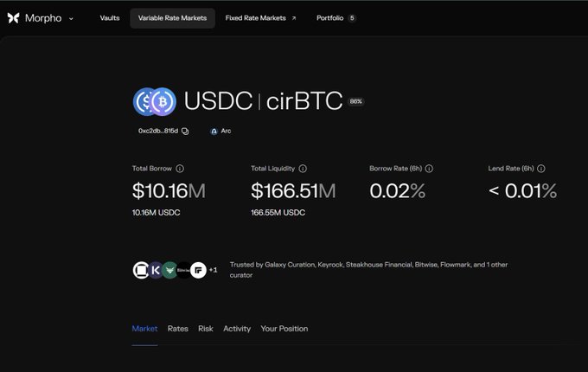Screen dimensions: 588x372
Task: Click the 86% LLTV badge
Action: coord(356,101)
